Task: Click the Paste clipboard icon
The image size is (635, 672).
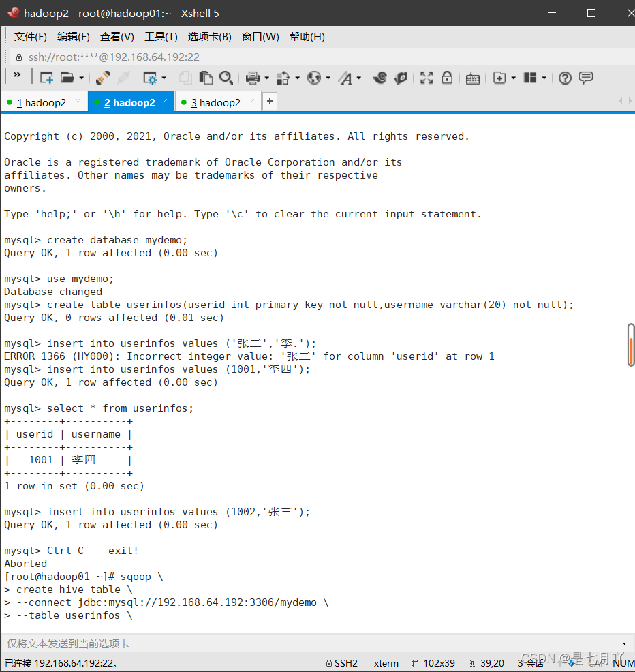Action: (x=206, y=78)
